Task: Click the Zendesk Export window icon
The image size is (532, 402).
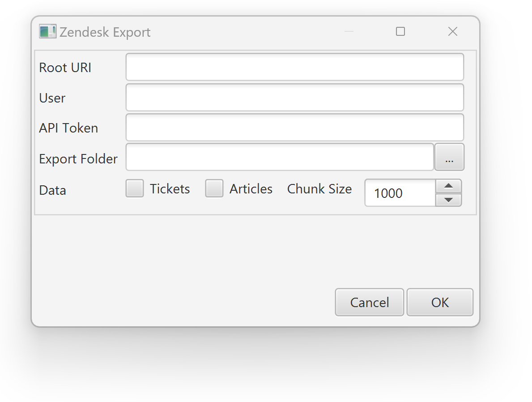Action: tap(47, 32)
